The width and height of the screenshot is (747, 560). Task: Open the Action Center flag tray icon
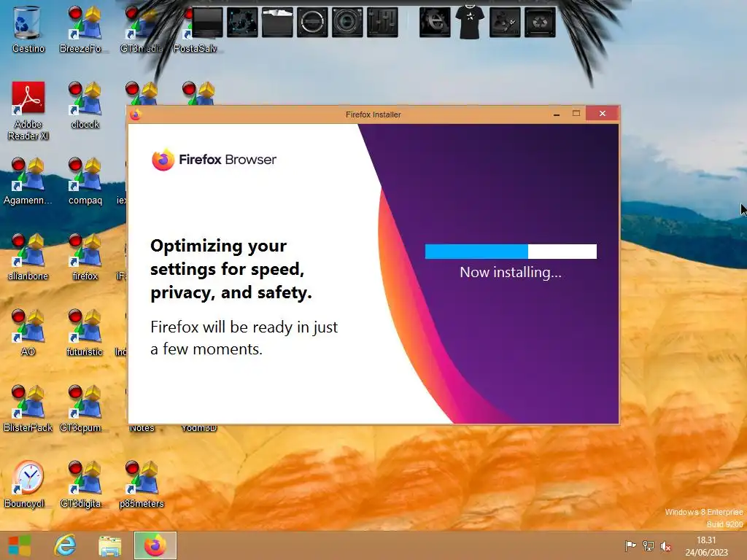tap(630, 545)
